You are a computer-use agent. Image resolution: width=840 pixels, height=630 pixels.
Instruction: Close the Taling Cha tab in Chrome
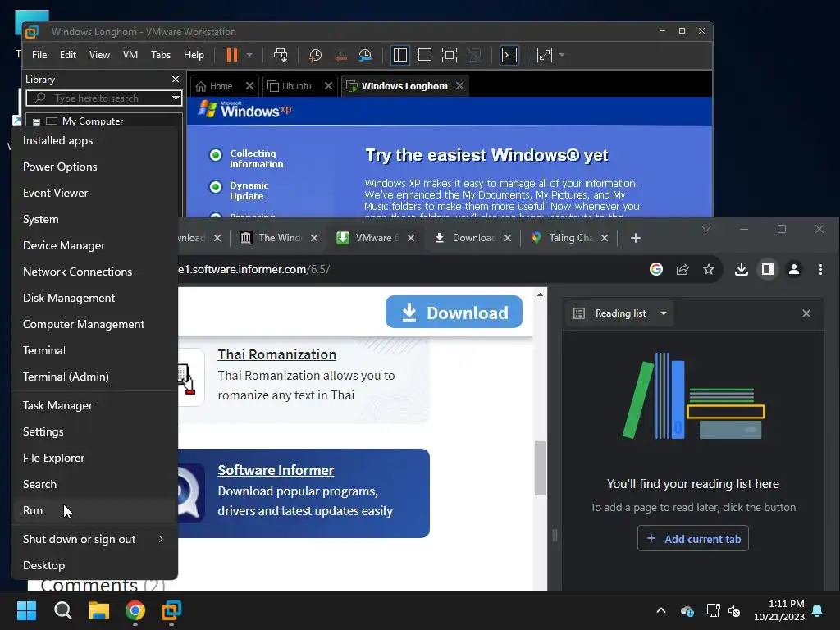(605, 238)
